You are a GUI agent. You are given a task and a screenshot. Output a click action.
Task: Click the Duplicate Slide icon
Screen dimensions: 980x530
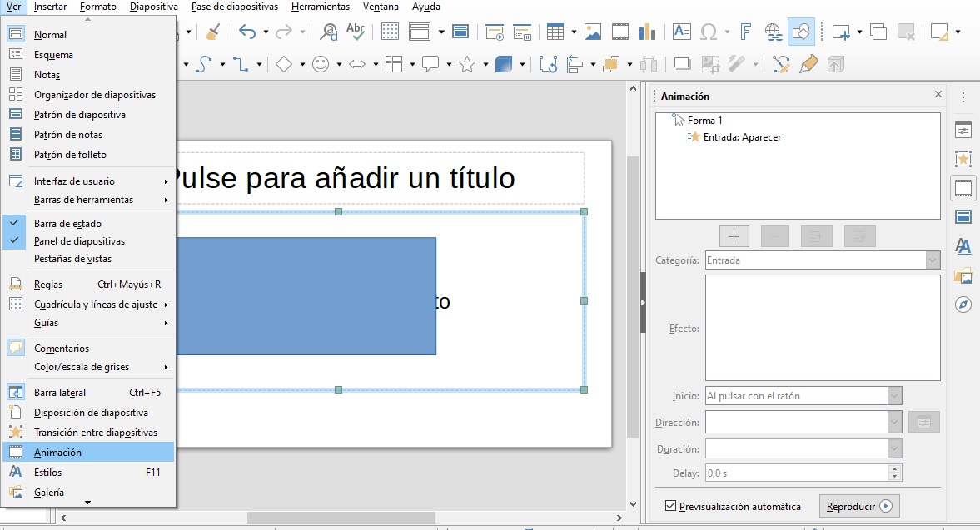point(878,32)
